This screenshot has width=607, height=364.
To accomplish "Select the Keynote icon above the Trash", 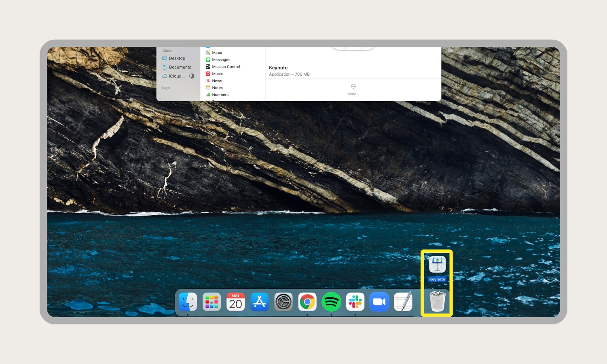I will click(437, 265).
